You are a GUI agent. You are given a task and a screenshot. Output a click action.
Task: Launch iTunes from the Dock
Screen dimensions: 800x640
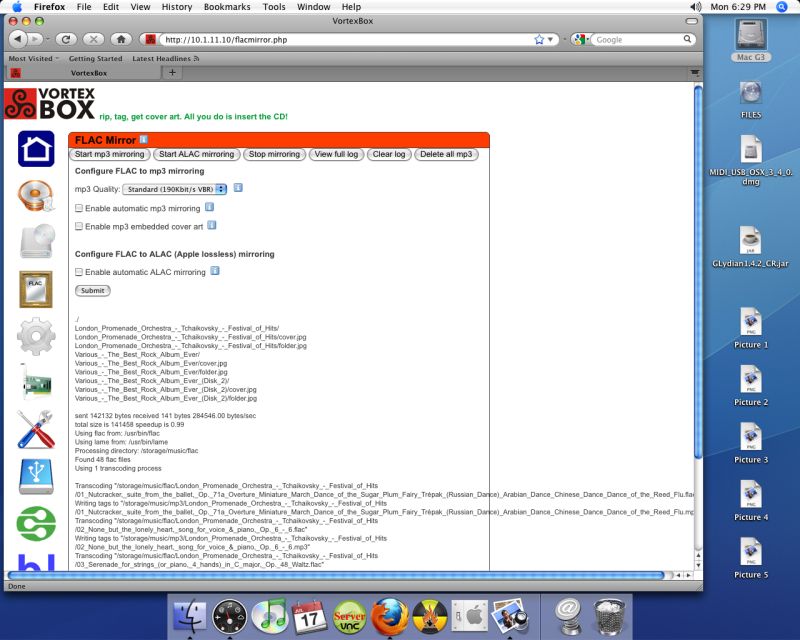click(271, 615)
